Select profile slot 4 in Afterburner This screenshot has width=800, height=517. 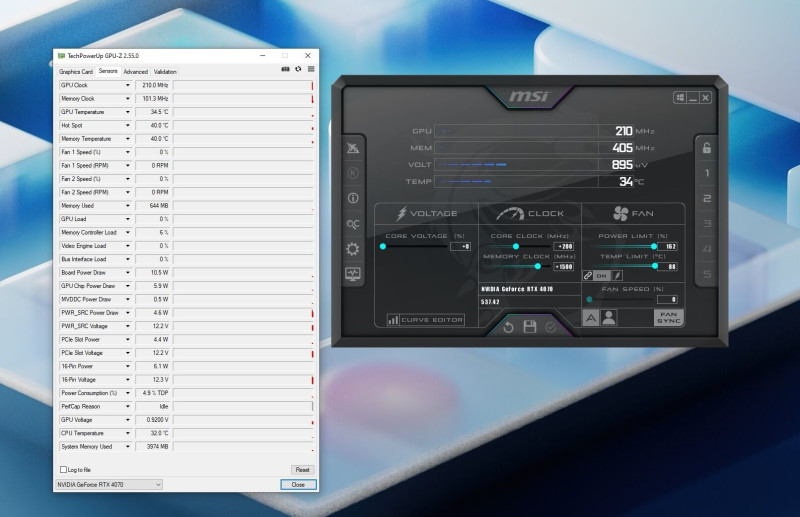707,249
